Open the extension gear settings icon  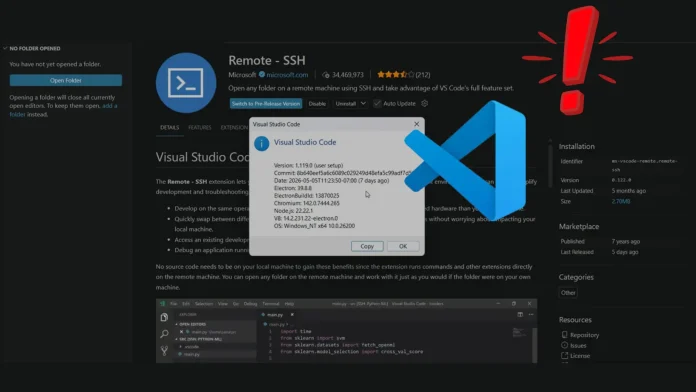click(424, 103)
